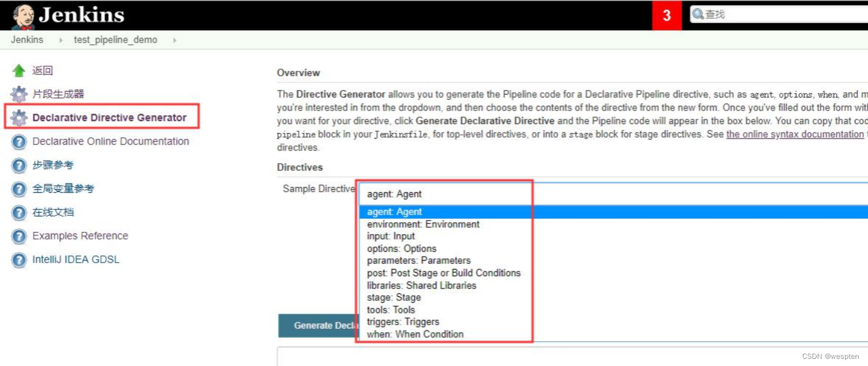Click the IntelliJ IDEA GDSL help icon

pos(19,260)
